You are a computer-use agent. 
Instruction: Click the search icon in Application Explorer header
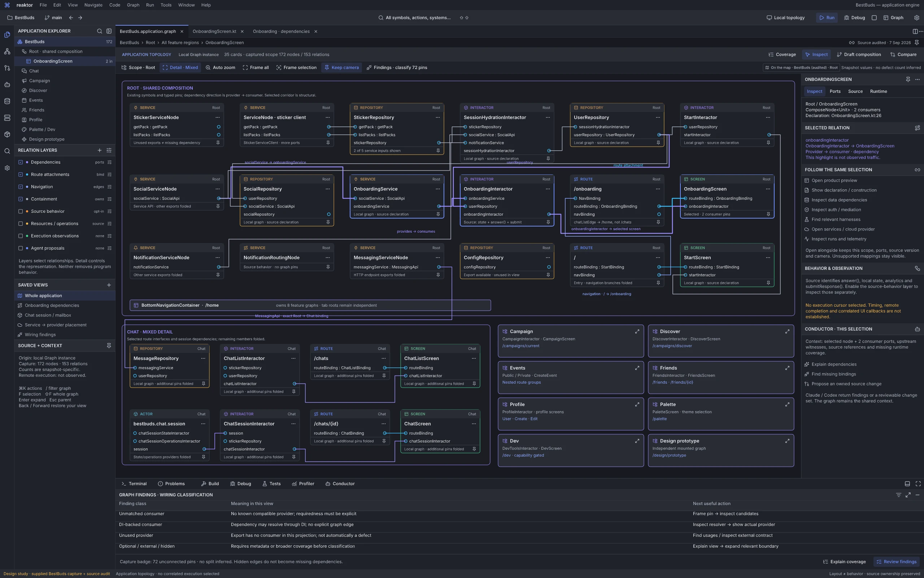(x=99, y=31)
